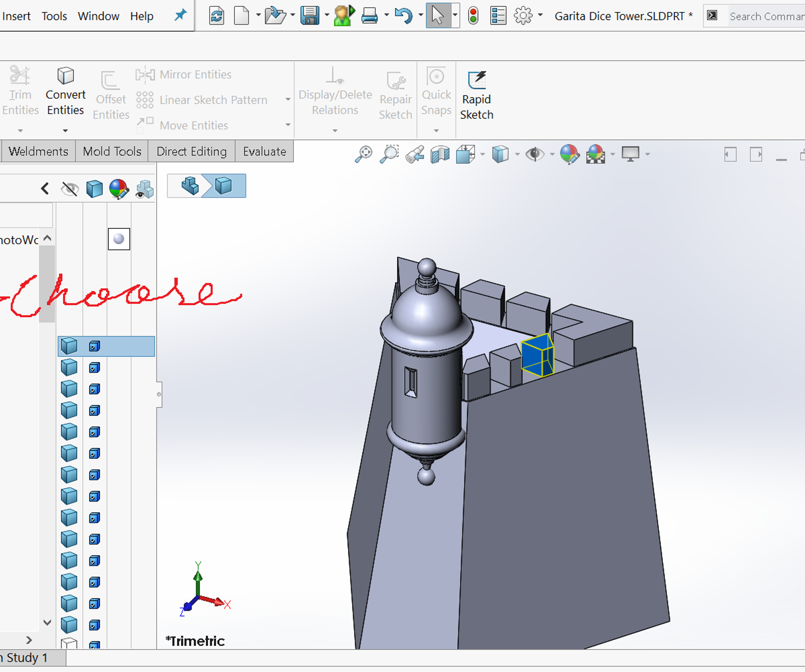Click the highlighted blue merlon block on tower
Viewport: 805px width, 672px height.
tap(538, 355)
